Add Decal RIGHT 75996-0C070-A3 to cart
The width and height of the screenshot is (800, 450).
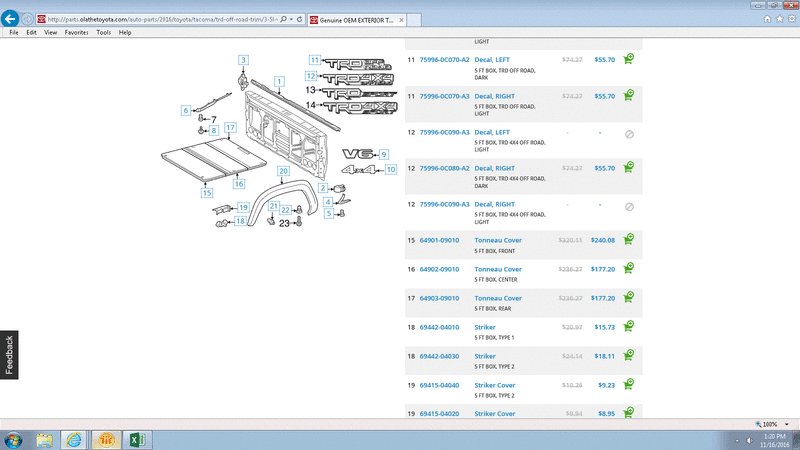[629, 95]
